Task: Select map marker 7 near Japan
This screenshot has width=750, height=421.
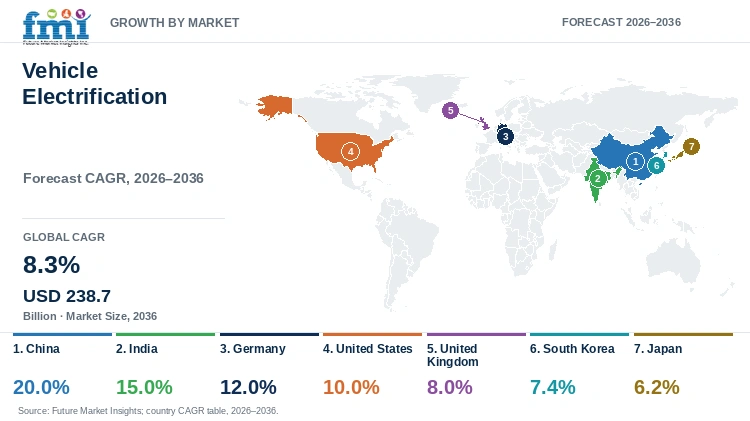Action: tap(691, 146)
